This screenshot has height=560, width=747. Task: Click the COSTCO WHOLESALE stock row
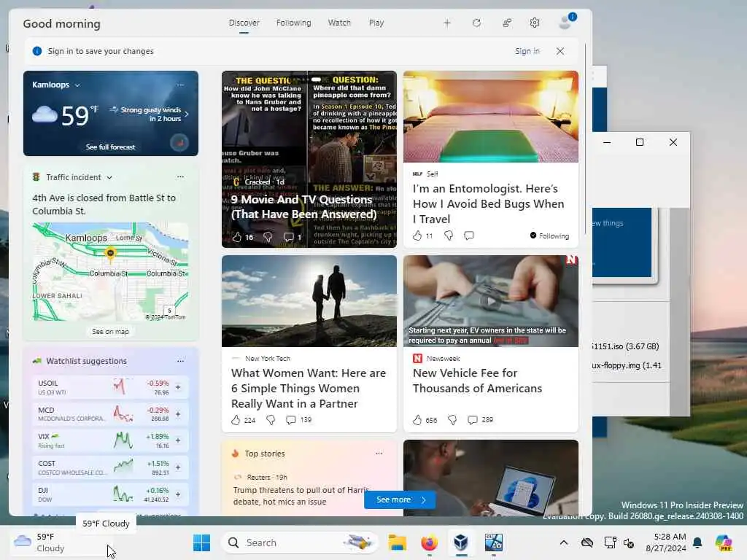coord(111,467)
